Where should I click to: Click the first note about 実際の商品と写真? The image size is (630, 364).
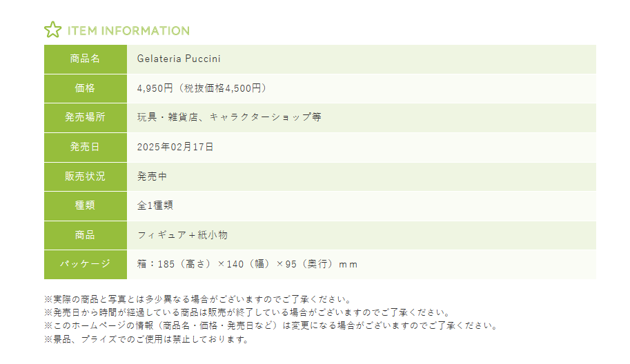coord(198,299)
